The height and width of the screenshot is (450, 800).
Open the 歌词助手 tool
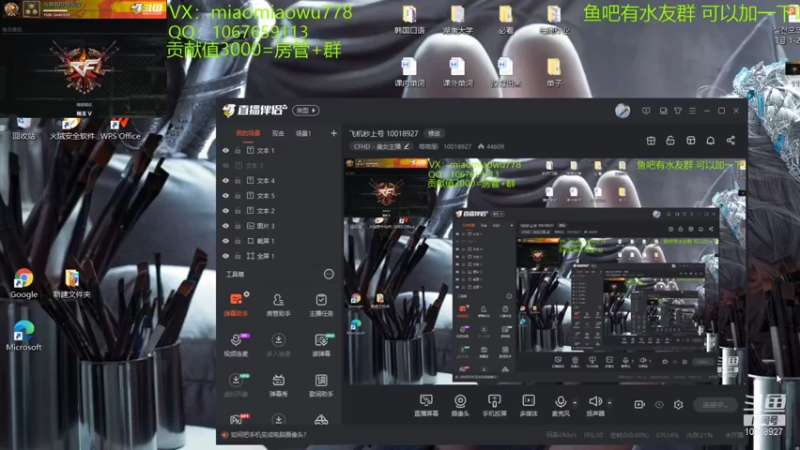point(321,385)
